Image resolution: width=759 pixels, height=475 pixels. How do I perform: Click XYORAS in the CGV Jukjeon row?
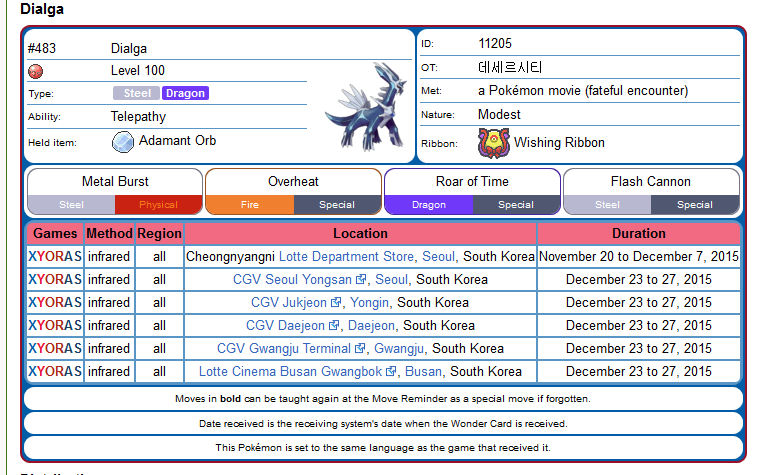click(x=55, y=303)
